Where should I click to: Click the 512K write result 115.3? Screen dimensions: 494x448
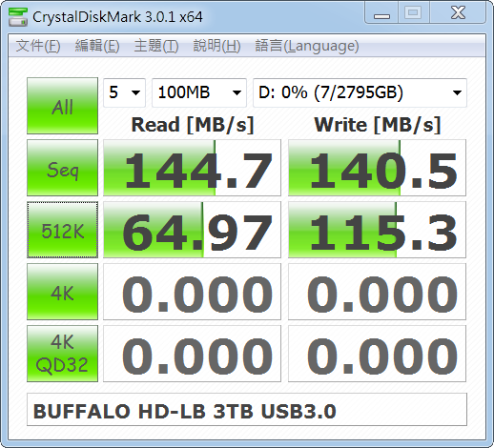pyautogui.click(x=377, y=230)
